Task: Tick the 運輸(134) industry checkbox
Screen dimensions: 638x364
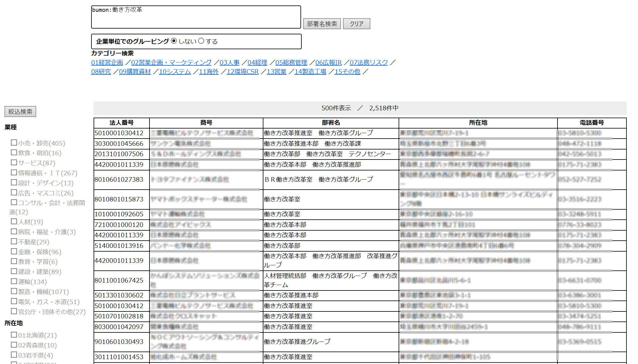Action: (x=13, y=281)
